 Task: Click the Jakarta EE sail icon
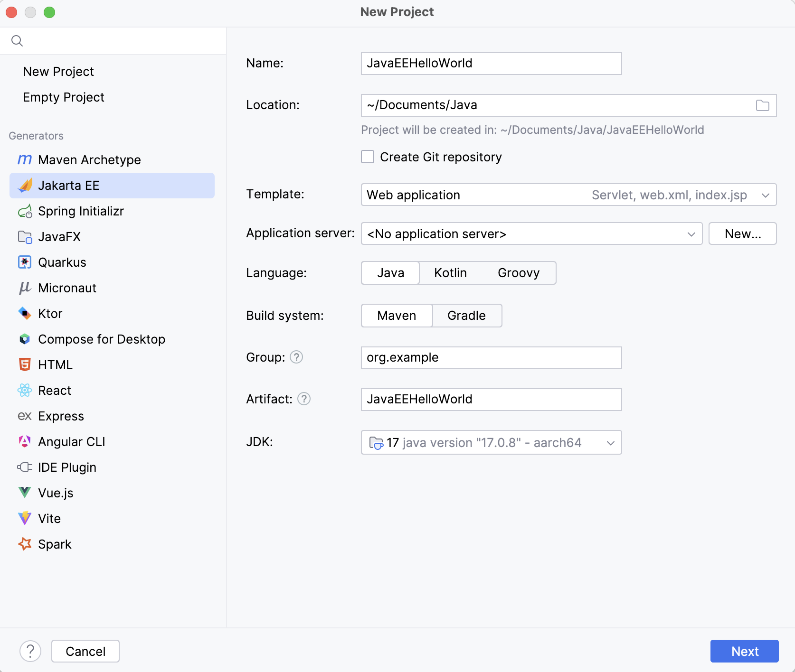25,186
